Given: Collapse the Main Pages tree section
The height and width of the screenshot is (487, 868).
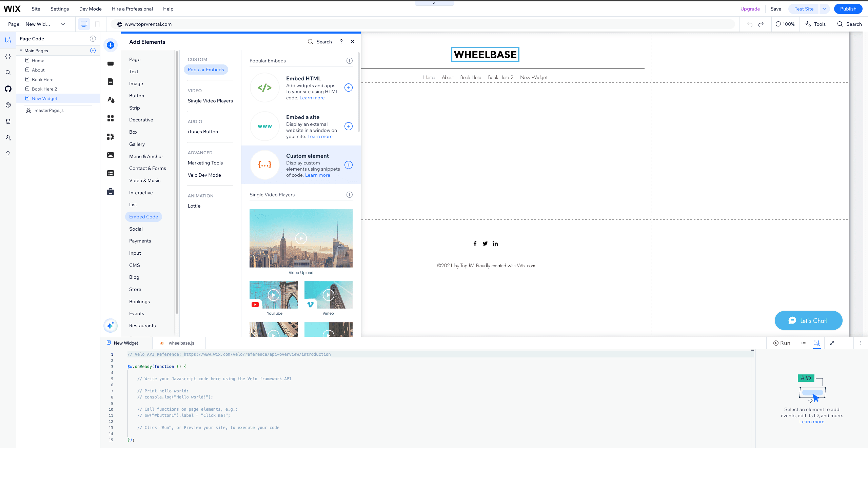Looking at the screenshot, I should coord(21,51).
